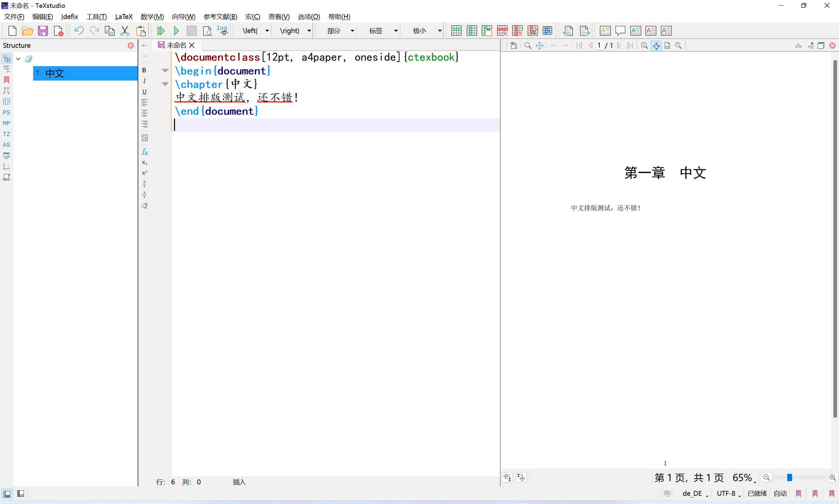Insert a superscript with the x² icon
This screenshot has width=839, height=504.
tap(145, 173)
